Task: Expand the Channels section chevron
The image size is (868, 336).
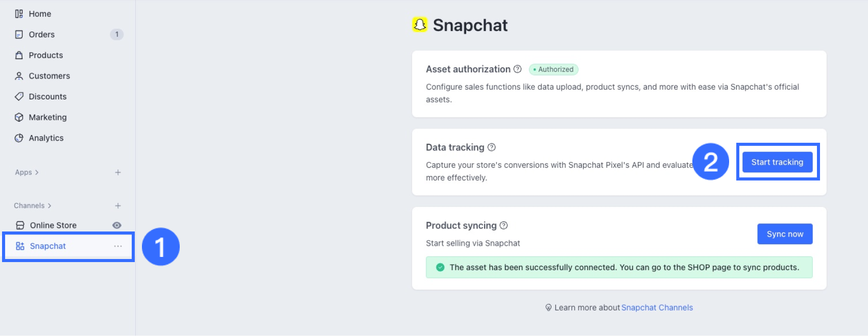Action: 50,206
